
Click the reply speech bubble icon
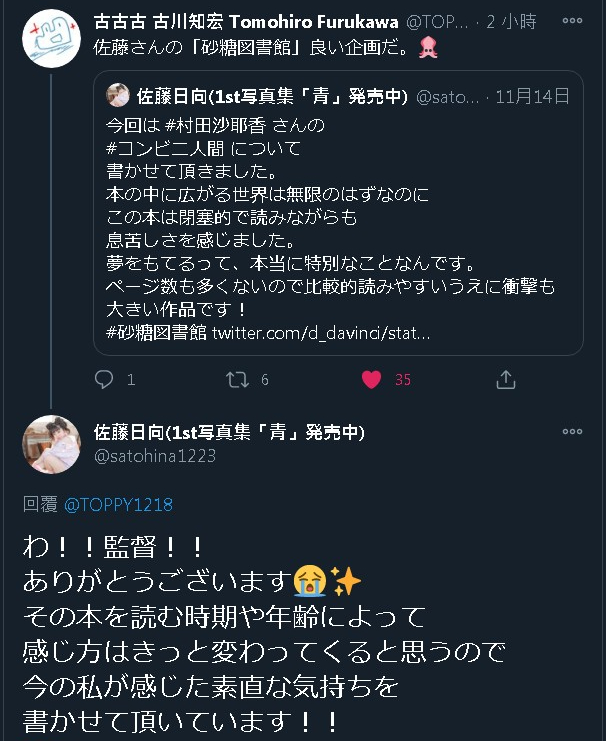pos(104,379)
